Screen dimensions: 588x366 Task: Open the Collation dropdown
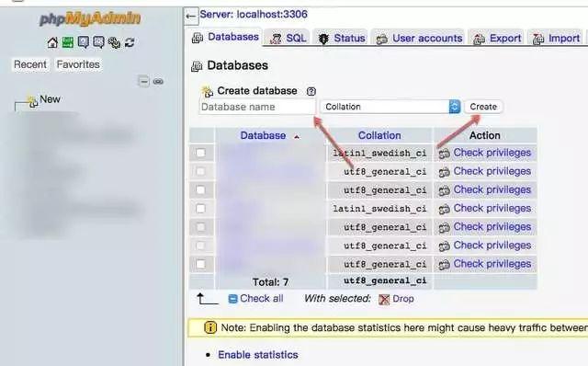click(x=390, y=107)
